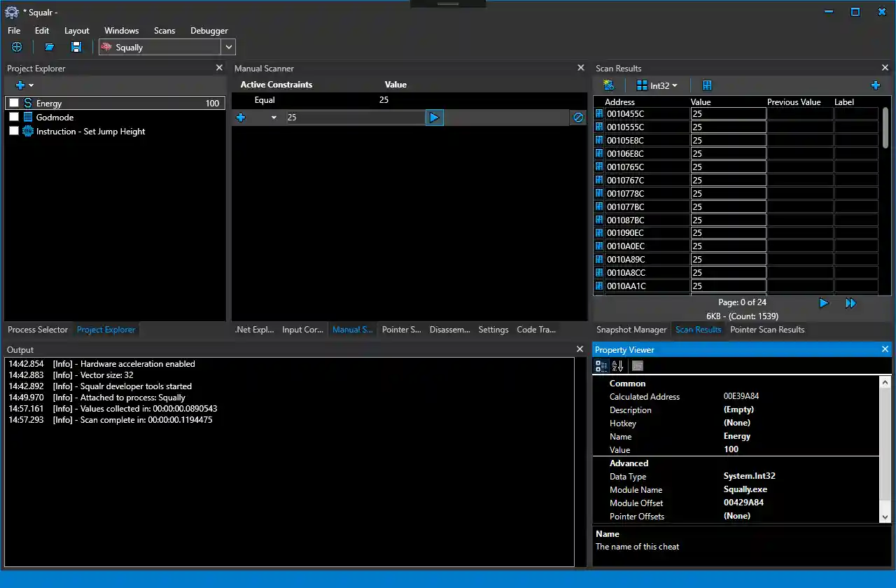896x588 pixels.
Task: Open the constraint type dropdown arrow
Action: click(274, 118)
